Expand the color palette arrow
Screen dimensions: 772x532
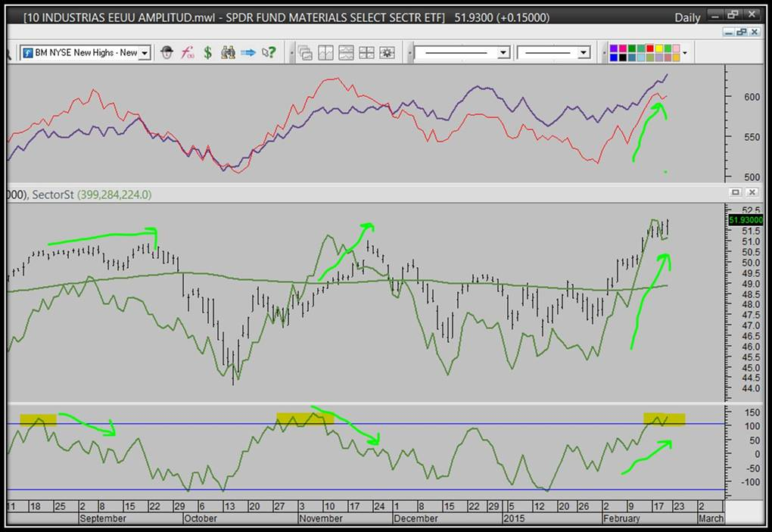[685, 53]
